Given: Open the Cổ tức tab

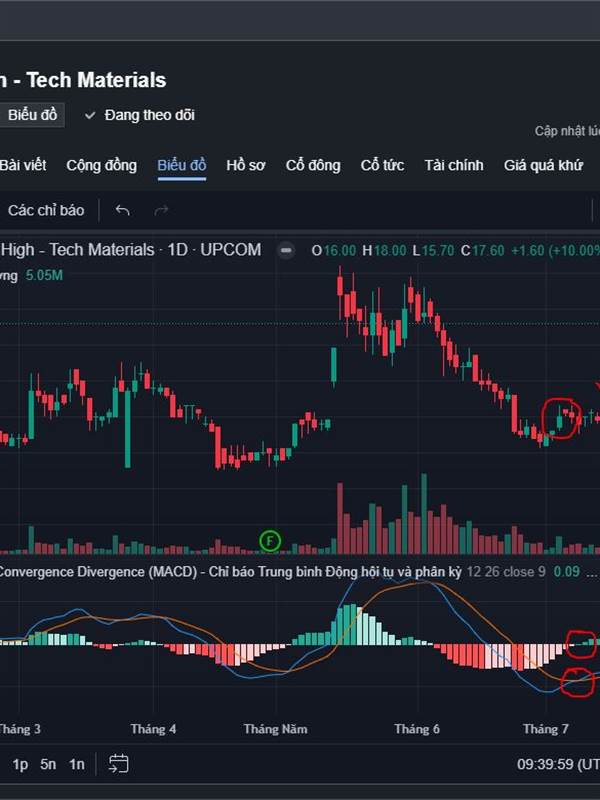Looking at the screenshot, I should (x=382, y=165).
